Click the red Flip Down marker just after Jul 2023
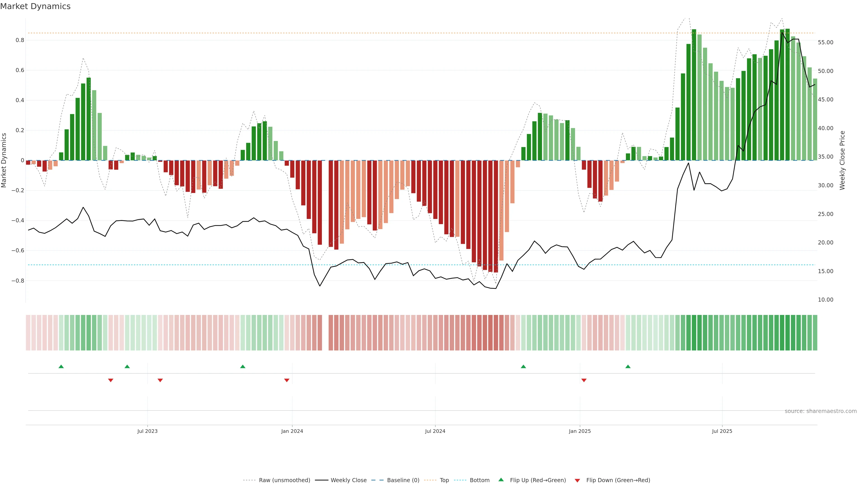This screenshot has height=488, width=868. (160, 380)
